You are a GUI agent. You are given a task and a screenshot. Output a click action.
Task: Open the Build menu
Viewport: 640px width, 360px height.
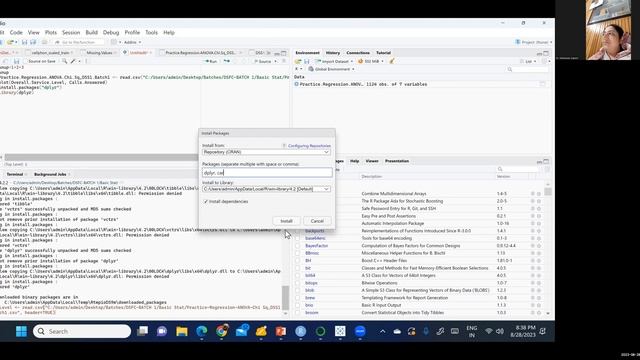point(91,32)
